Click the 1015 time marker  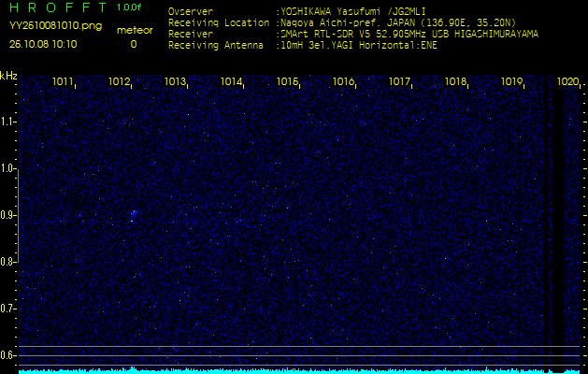287,81
